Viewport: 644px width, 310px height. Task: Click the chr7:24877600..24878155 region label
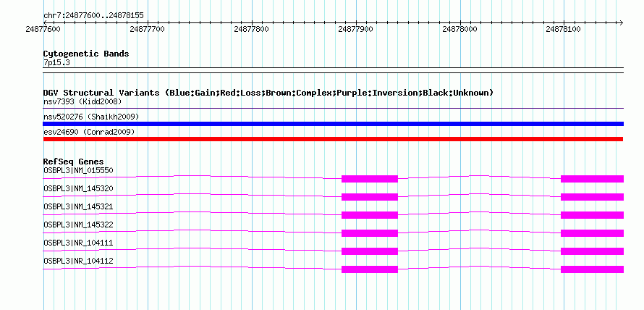(x=93, y=16)
